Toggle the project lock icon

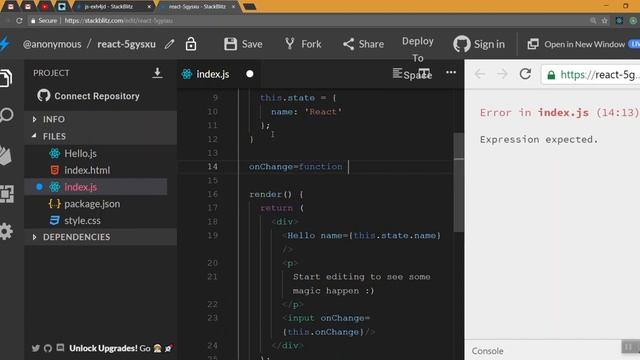pyautogui.click(x=191, y=44)
